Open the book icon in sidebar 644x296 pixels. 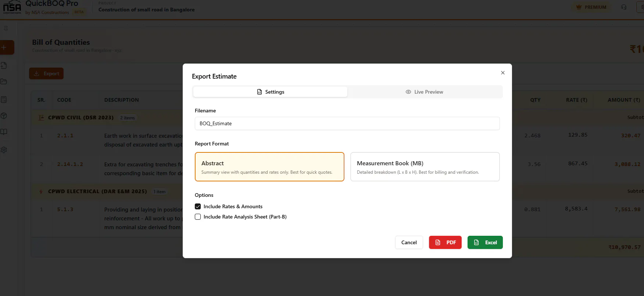4,132
